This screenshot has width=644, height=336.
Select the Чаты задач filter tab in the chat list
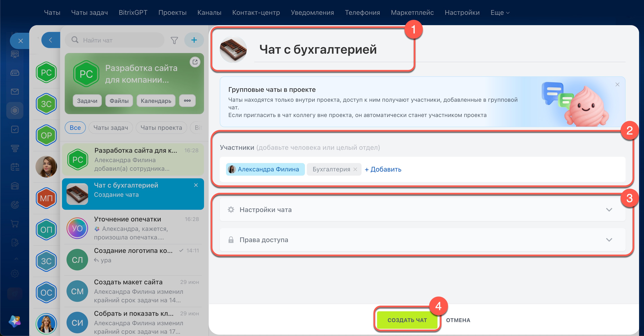tap(111, 128)
